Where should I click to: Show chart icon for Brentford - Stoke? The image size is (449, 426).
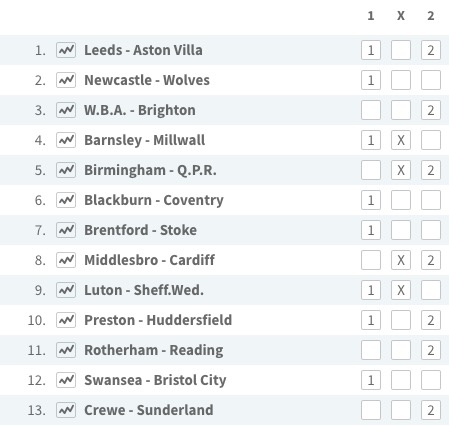66,230
